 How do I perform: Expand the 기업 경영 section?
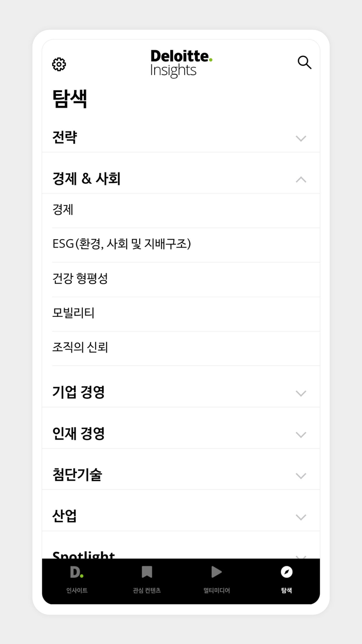point(180,392)
